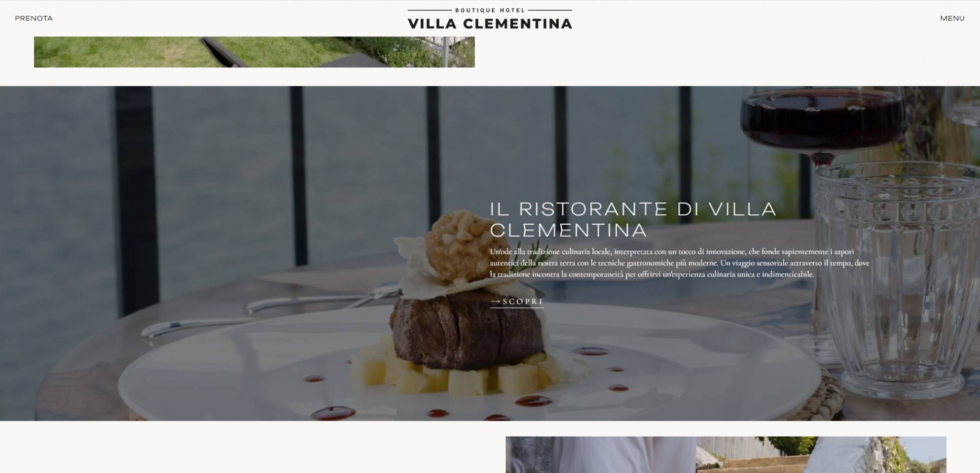This screenshot has height=473, width=980.
Task: Click the steak fillet in the banner
Action: pos(469,329)
